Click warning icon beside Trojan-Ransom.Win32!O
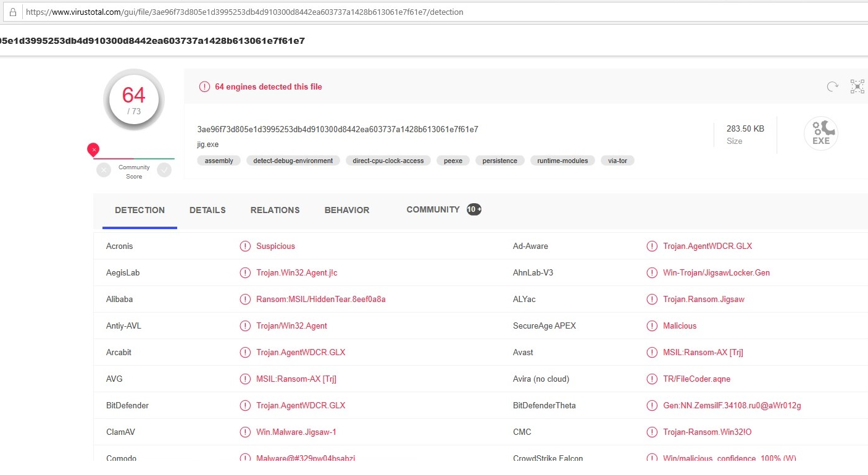 coord(652,432)
